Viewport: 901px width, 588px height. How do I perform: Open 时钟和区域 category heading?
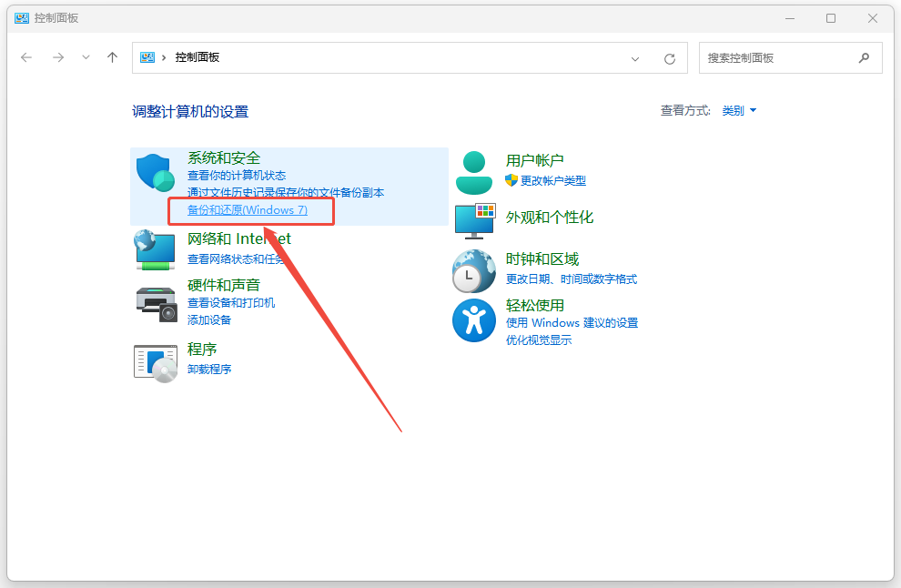coord(542,259)
